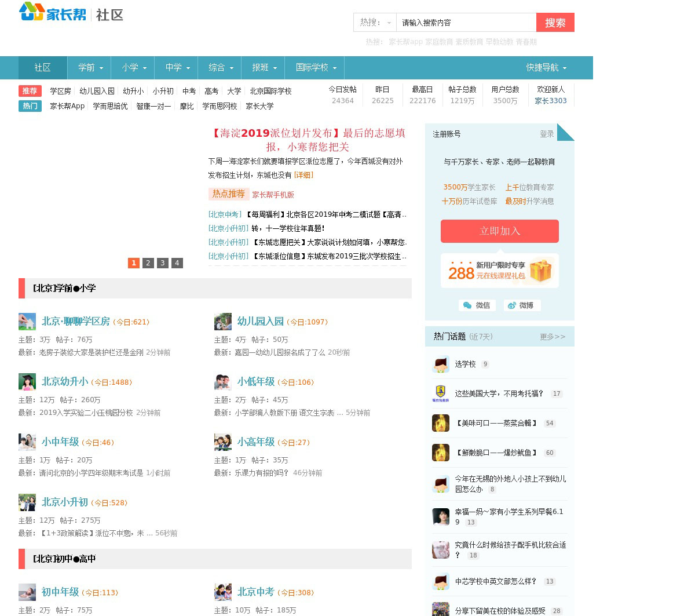
Task: Open the 北京中考 forum icon
Action: (x=223, y=592)
